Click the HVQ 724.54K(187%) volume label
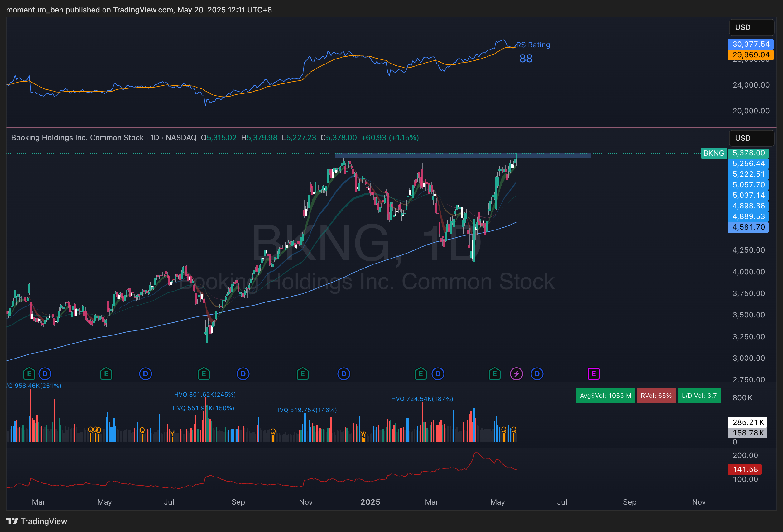Image resolution: width=783 pixels, height=532 pixels. pos(422,399)
